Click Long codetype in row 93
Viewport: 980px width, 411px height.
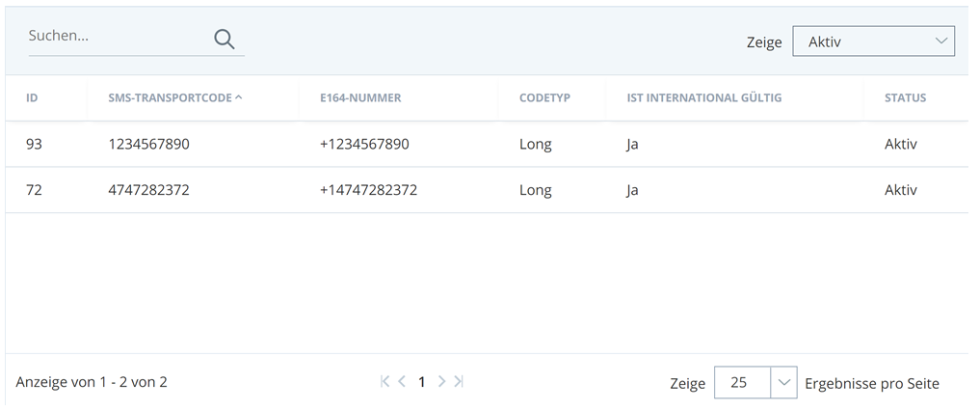[536, 145]
